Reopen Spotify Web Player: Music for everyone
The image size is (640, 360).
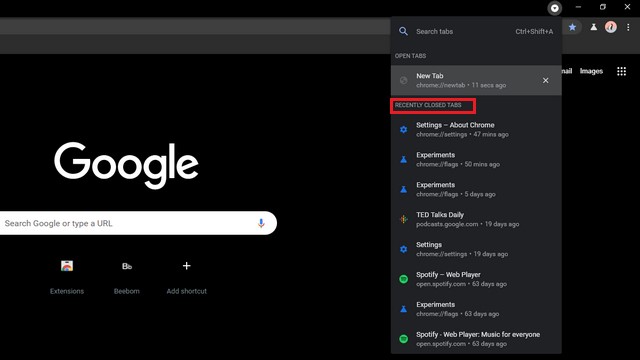[x=476, y=339]
